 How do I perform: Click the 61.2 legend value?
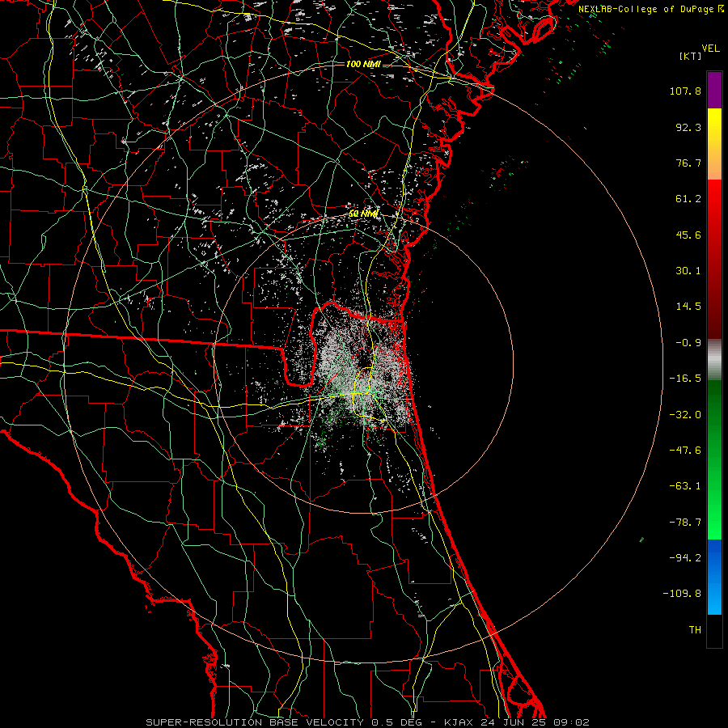click(688, 199)
